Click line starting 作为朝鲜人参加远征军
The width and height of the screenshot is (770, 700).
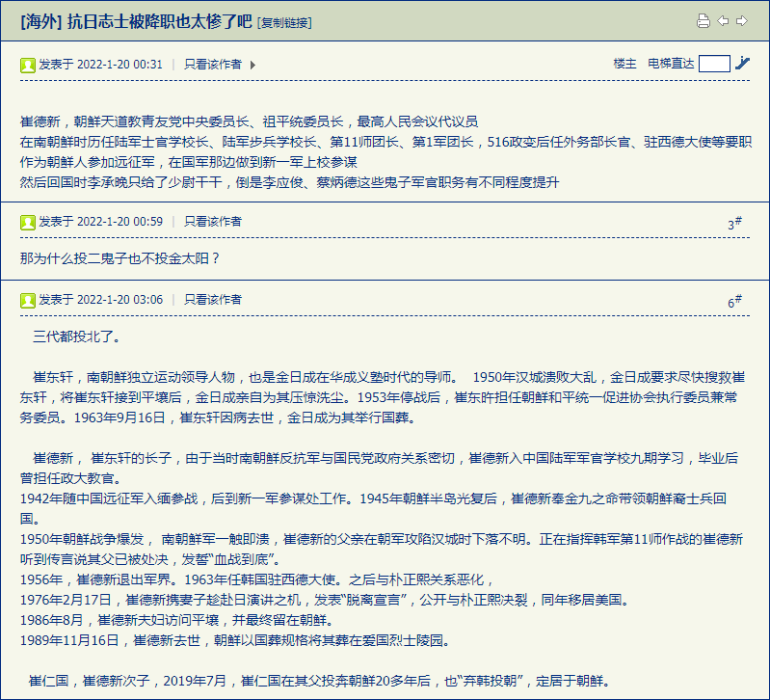point(189,162)
